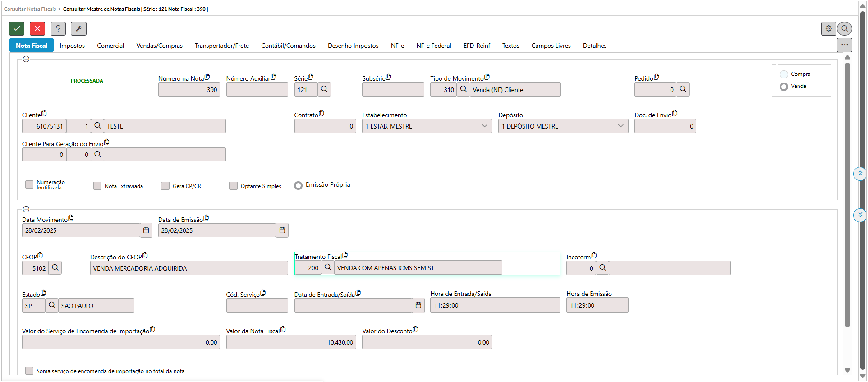The width and height of the screenshot is (868, 382).
Task: Open the Estabelecimento dropdown
Action: [x=484, y=126]
